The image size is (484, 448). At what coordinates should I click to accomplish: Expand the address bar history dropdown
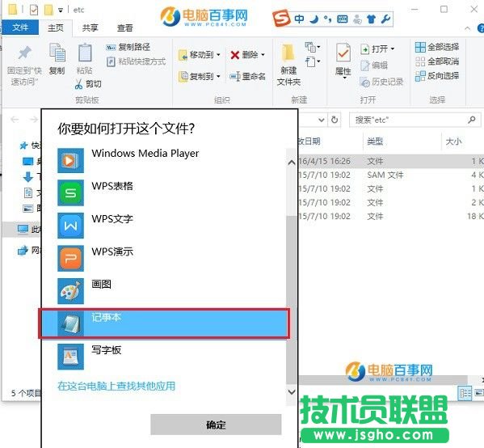322,120
